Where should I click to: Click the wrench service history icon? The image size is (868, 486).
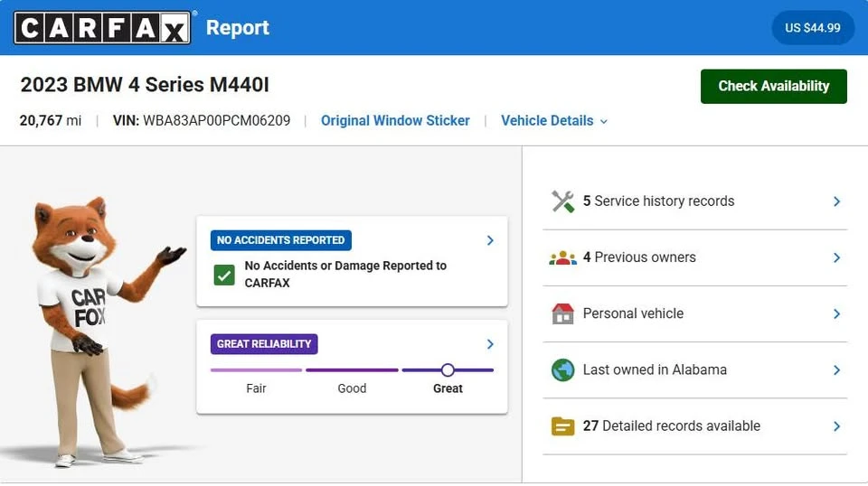[x=563, y=201]
